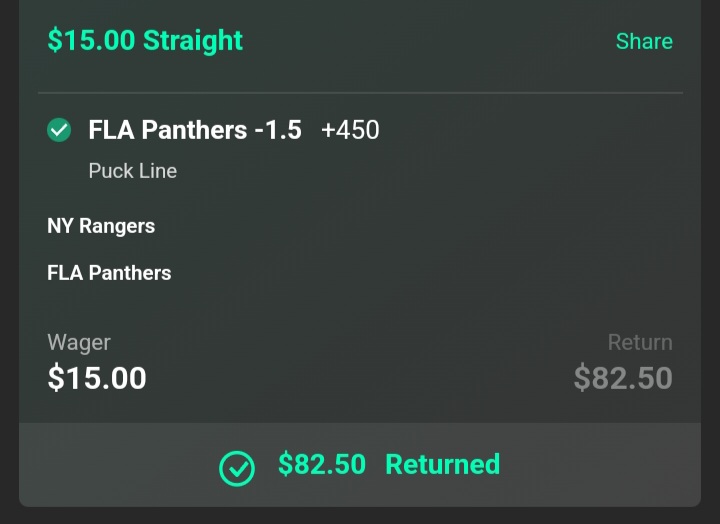The image size is (720, 524).
Task: Click the green $82.50 in the bottom bar
Action: 322,465
